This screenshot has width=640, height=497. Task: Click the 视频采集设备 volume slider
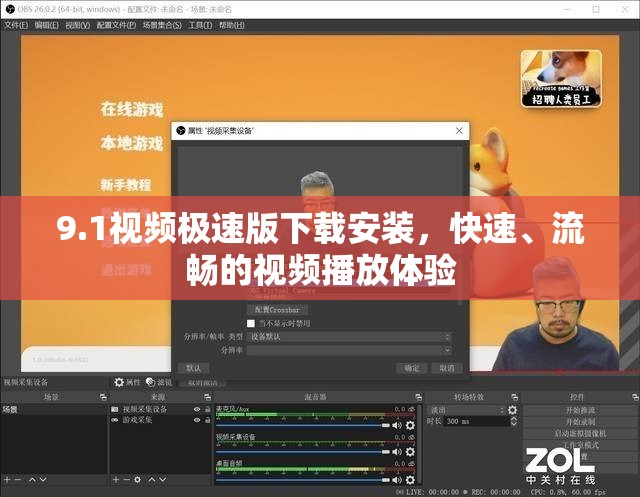coord(303,452)
